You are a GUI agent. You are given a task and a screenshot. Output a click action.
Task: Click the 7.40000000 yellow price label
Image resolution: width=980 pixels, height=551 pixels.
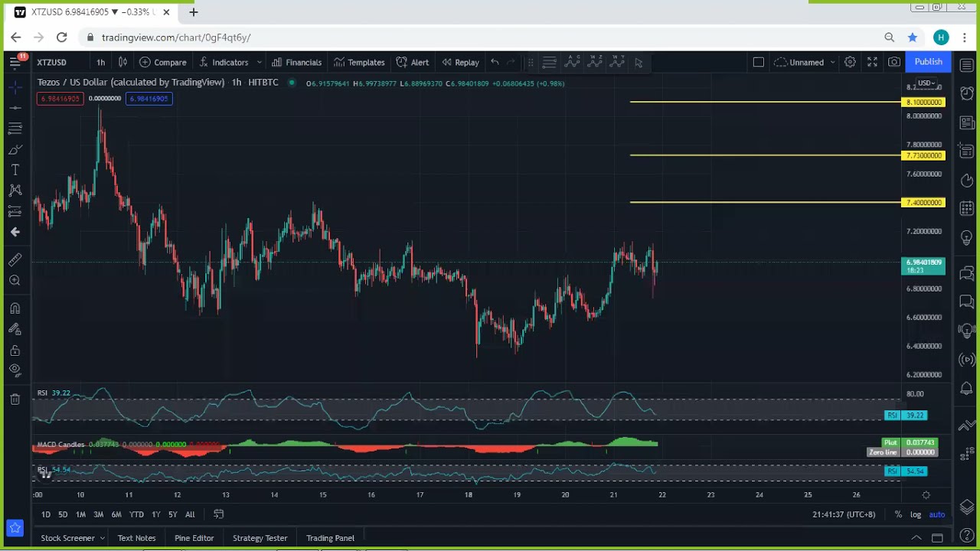[924, 203]
